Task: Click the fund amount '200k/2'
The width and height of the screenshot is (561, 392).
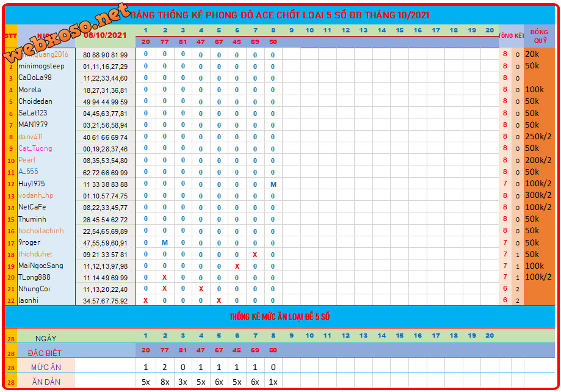Action: [x=538, y=160]
